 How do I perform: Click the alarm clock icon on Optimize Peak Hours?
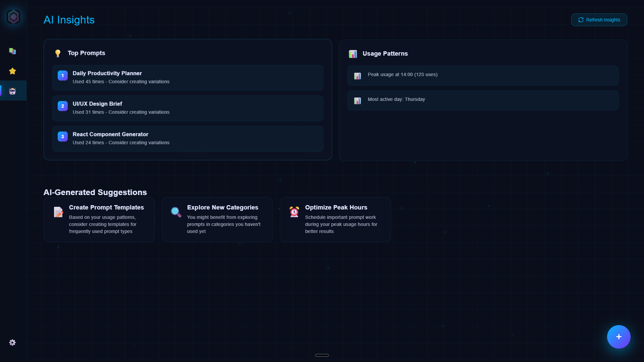[x=294, y=212]
